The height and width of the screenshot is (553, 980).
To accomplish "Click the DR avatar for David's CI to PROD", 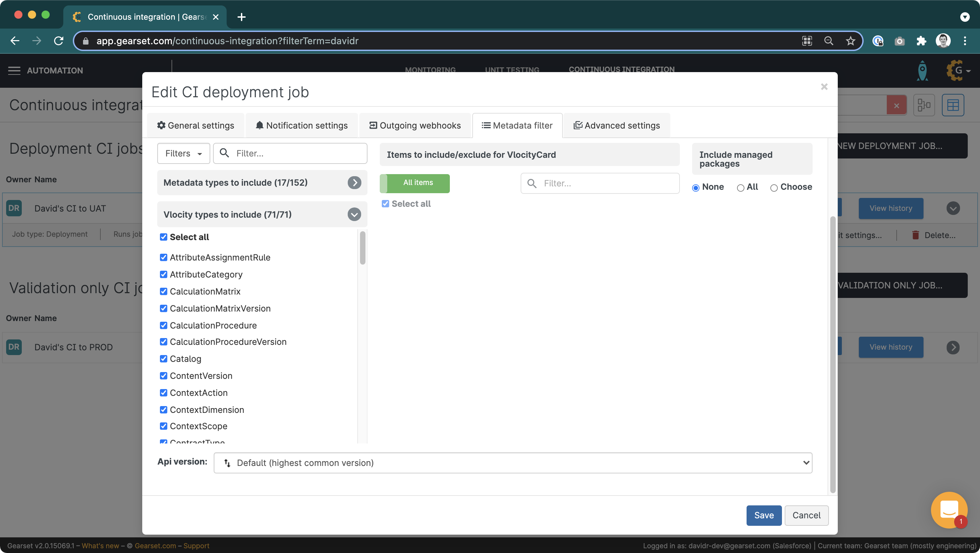I will tap(14, 347).
